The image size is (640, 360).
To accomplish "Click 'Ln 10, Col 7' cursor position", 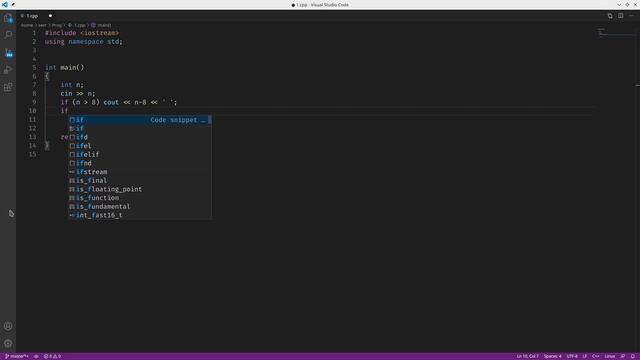I will pyautogui.click(x=527, y=356).
